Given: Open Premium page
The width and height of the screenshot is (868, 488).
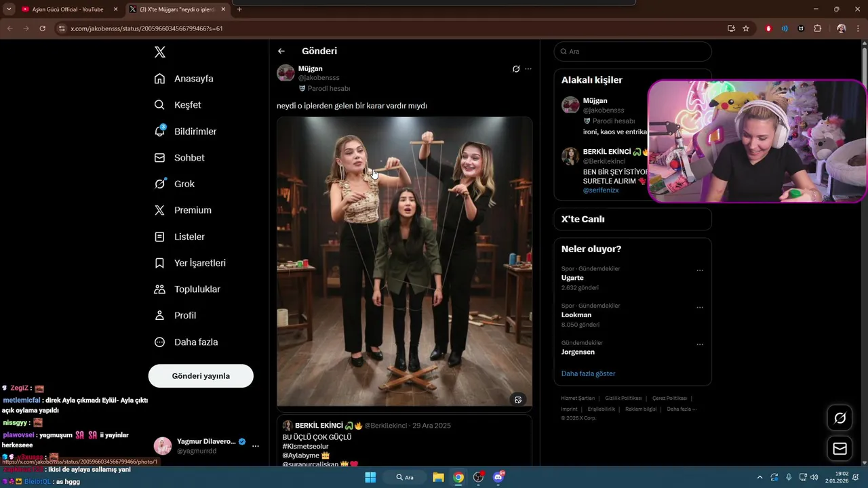Looking at the screenshot, I should 182,210.
